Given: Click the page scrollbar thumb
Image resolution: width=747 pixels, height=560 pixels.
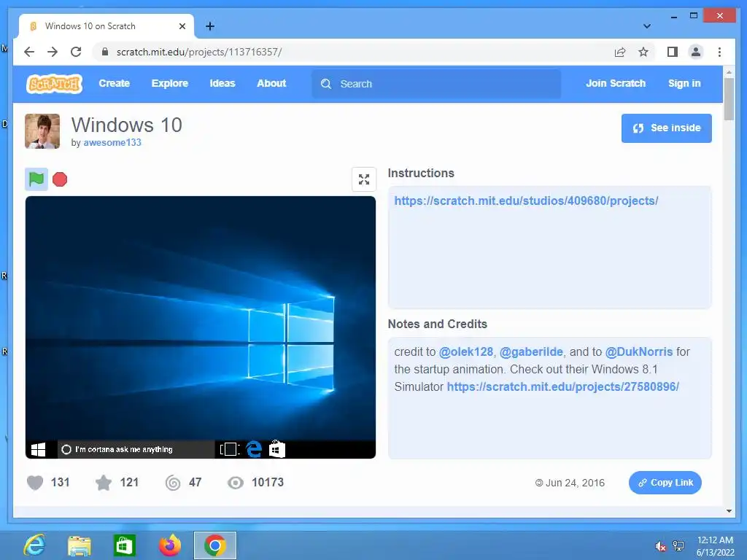Looking at the screenshot, I should [729, 99].
